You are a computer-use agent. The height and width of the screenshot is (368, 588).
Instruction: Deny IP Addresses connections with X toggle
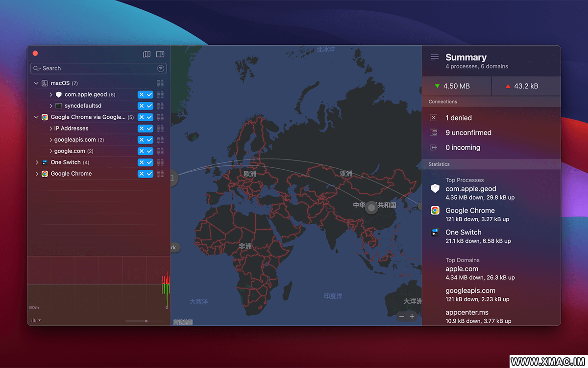142,129
